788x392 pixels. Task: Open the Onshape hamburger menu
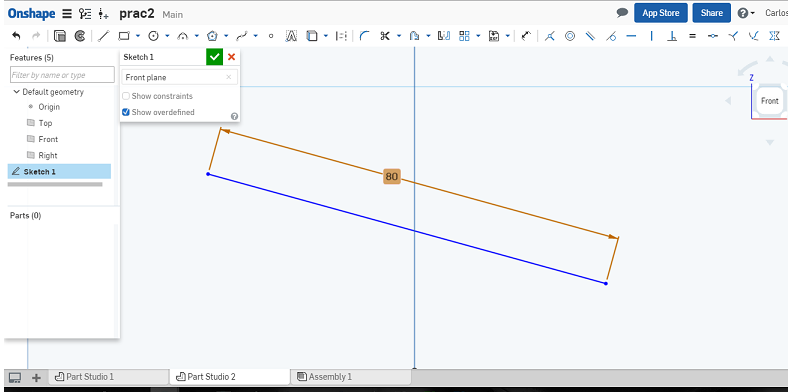coord(67,14)
